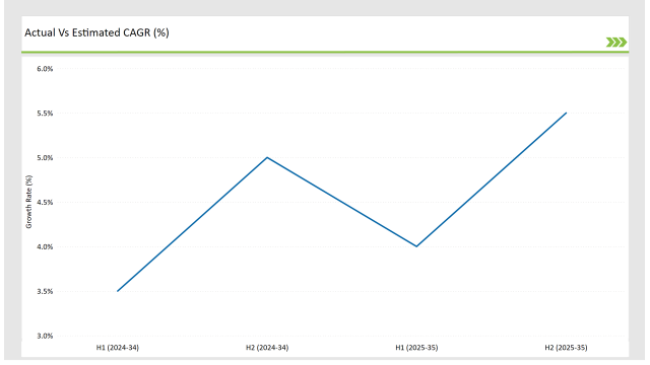Click the 3.0% y-axis label
This screenshot has width=650, height=365.
point(45,336)
